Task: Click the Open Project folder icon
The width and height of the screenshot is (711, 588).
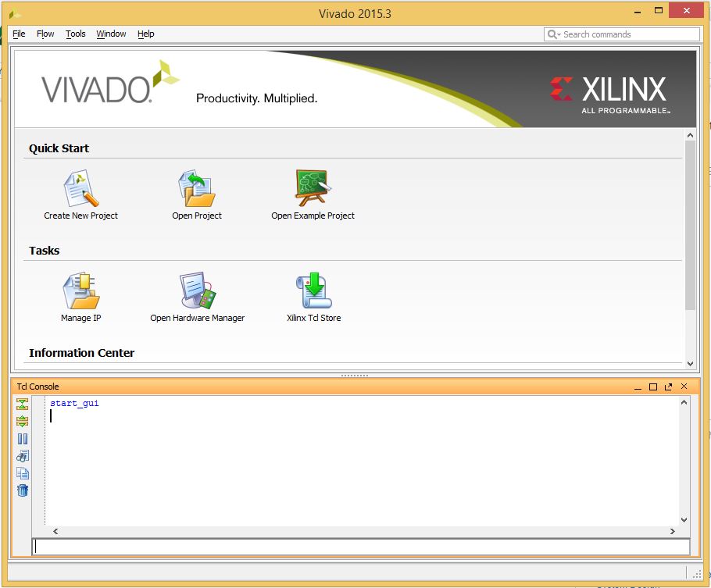Action: coord(197,188)
